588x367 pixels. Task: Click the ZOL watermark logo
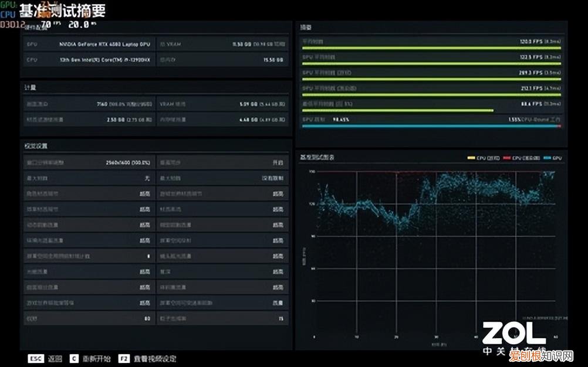click(514, 334)
